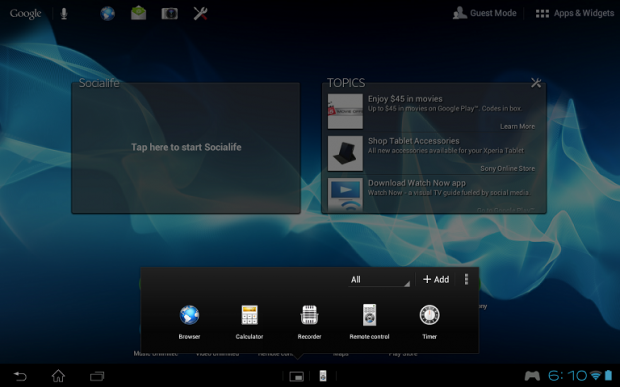Open the Learn More link
620x387 pixels.
click(x=517, y=126)
